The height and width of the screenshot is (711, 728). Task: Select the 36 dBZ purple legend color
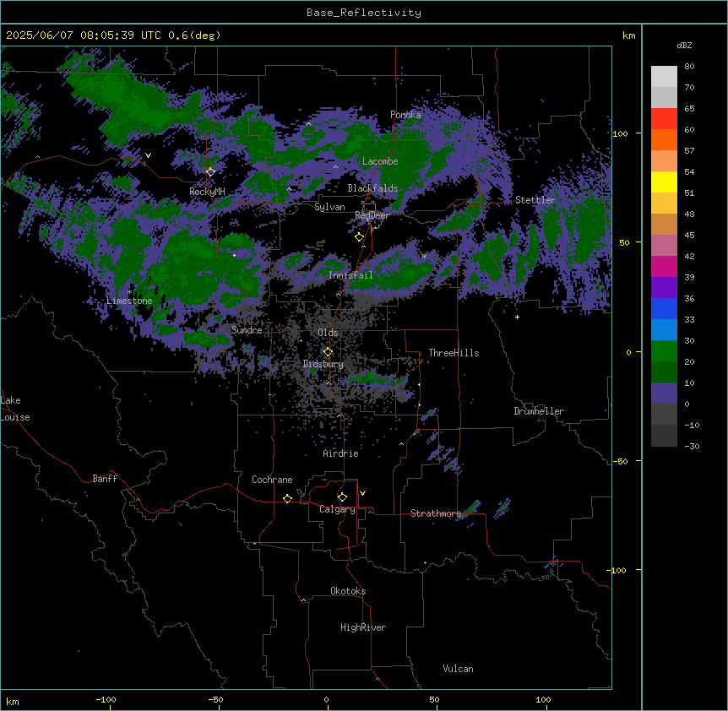coord(664,287)
